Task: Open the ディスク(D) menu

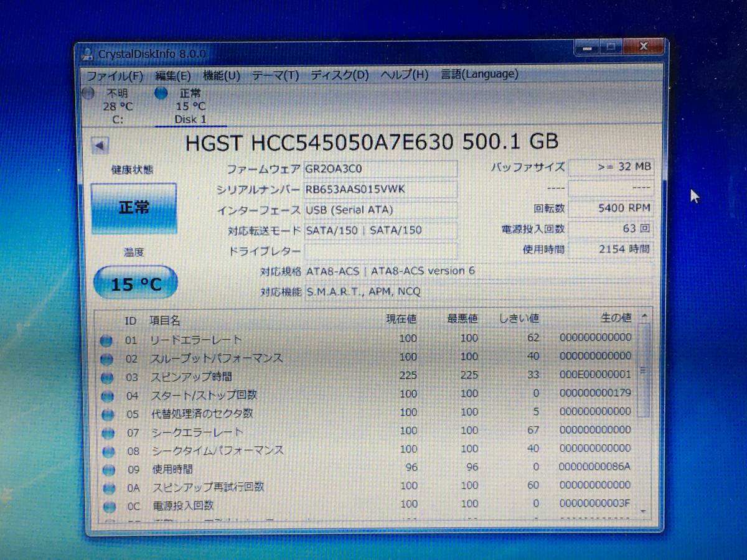Action: 339,75
